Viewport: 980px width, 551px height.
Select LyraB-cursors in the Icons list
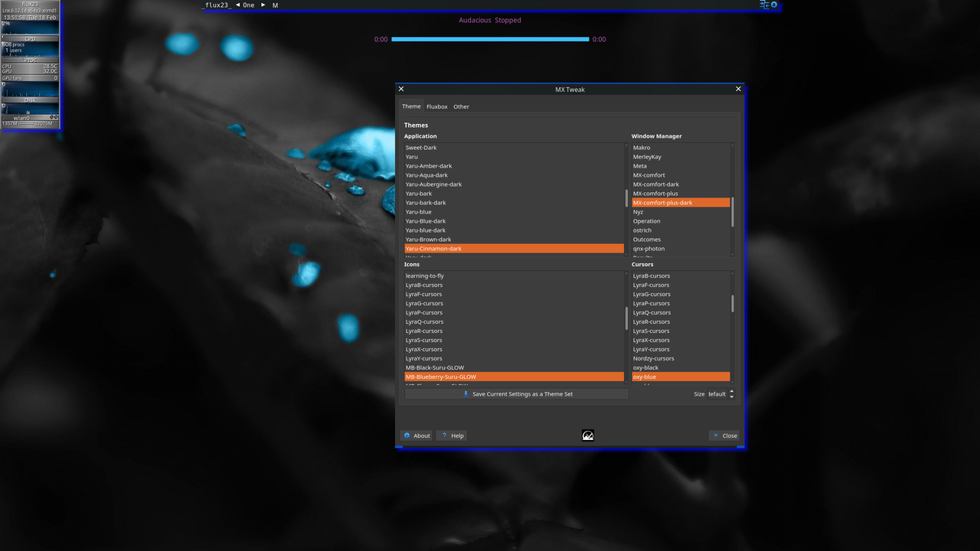(x=514, y=285)
